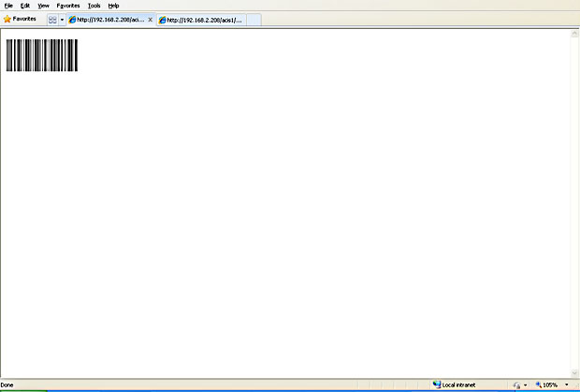Viewport: 580px width, 392px height.
Task: Close the active browser tab
Action: [x=151, y=20]
